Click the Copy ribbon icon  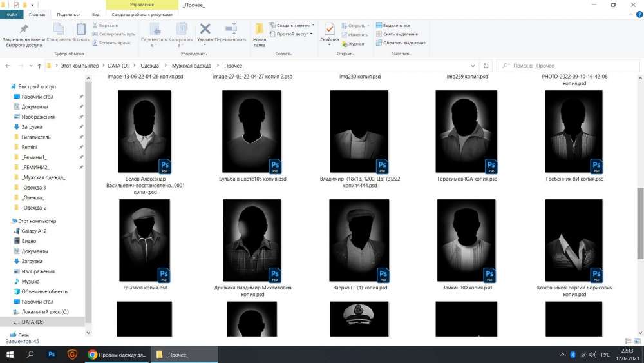[x=59, y=29]
